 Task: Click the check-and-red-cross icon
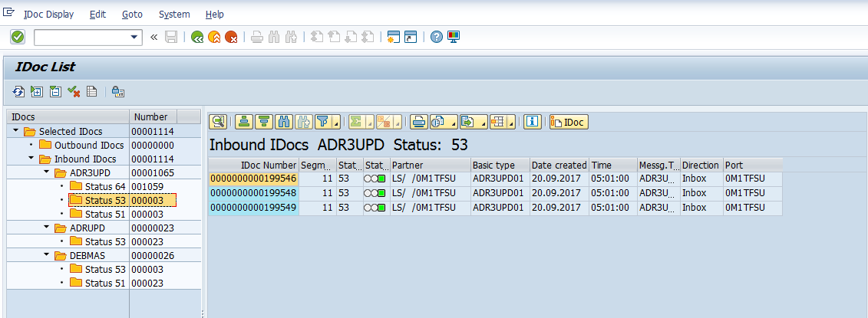point(74,92)
